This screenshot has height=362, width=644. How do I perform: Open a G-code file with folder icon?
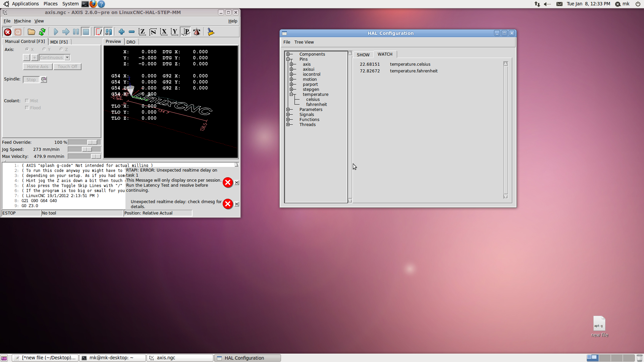(x=31, y=32)
